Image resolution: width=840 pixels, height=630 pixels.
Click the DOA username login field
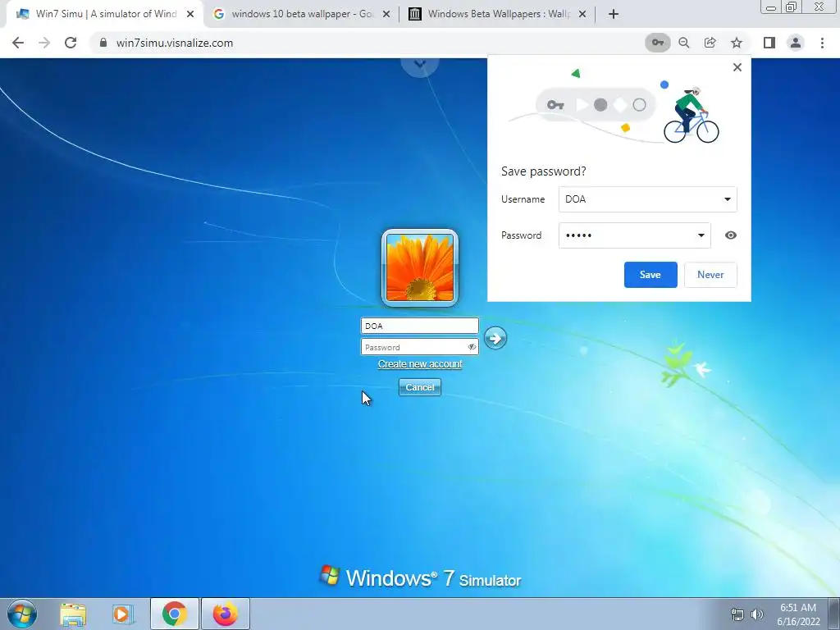[x=419, y=326]
